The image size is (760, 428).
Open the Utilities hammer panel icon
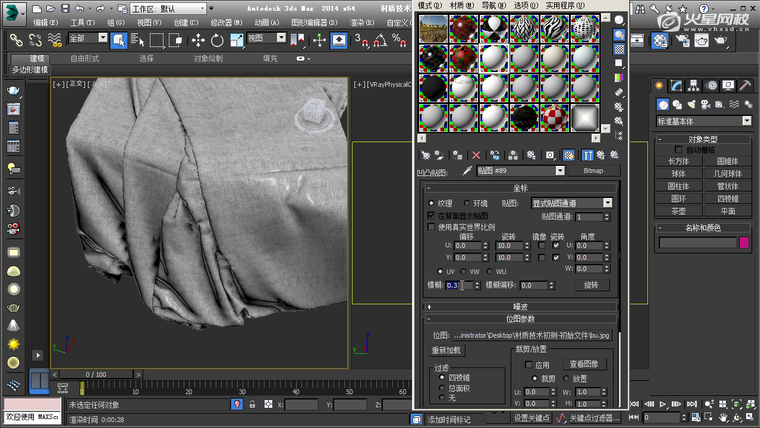(x=744, y=86)
